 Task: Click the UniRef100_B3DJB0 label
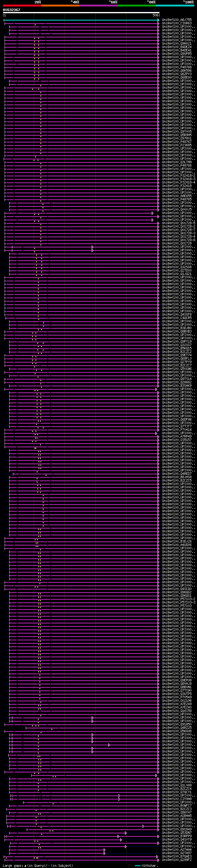pos(177,328)
